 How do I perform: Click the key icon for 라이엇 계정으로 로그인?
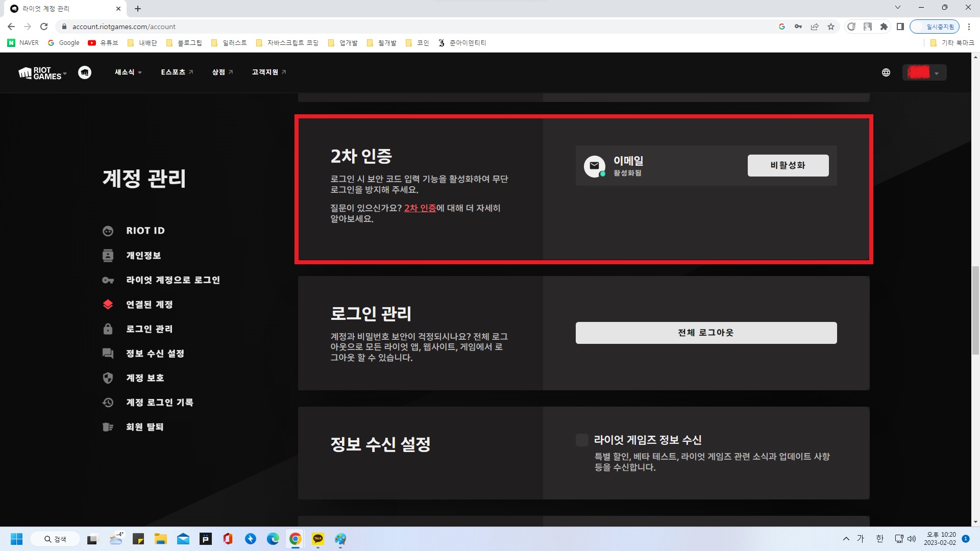pyautogui.click(x=108, y=280)
